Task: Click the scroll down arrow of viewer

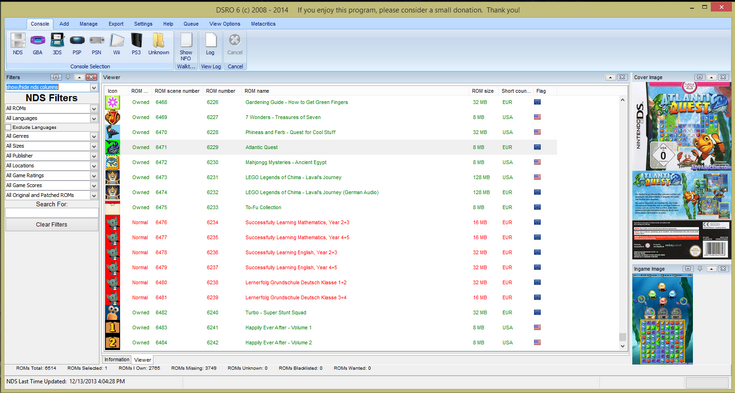Action: 622,346
